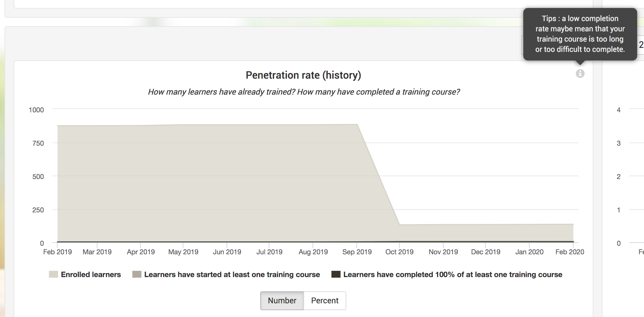Click the Aug 2019 axis label
644x317 pixels.
click(313, 252)
